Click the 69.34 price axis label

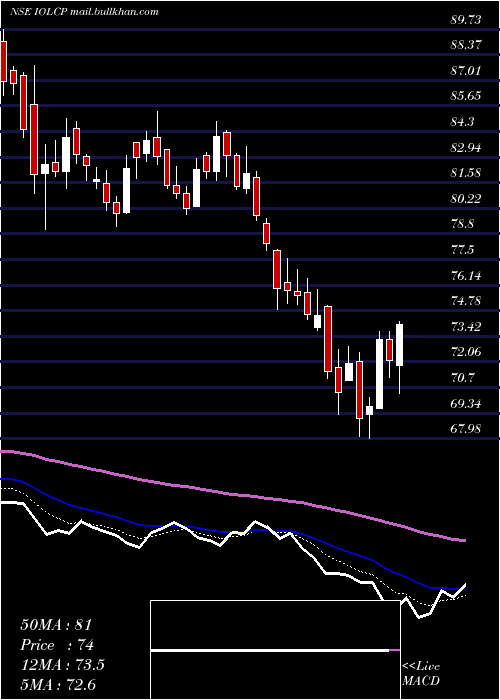pos(467,404)
